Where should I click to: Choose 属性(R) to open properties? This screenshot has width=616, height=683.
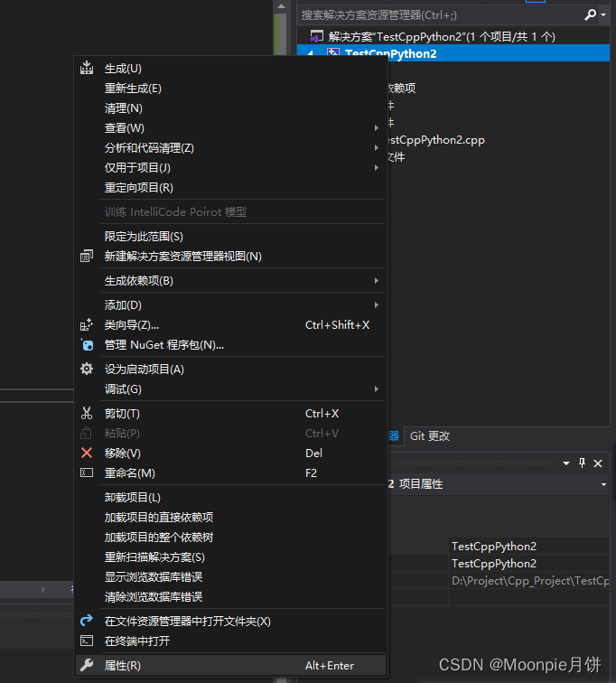[230, 666]
